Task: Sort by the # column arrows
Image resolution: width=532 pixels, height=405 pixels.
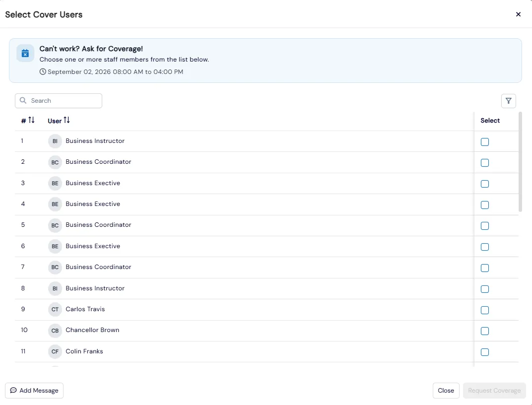Action: click(31, 120)
